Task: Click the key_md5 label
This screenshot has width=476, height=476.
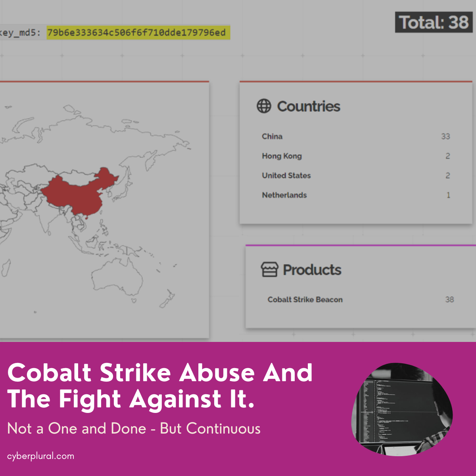Action: pyautogui.click(x=20, y=33)
